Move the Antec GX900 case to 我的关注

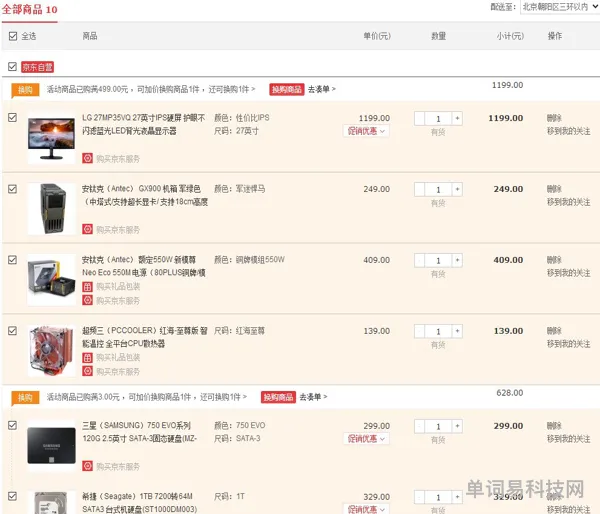[x=569, y=202]
